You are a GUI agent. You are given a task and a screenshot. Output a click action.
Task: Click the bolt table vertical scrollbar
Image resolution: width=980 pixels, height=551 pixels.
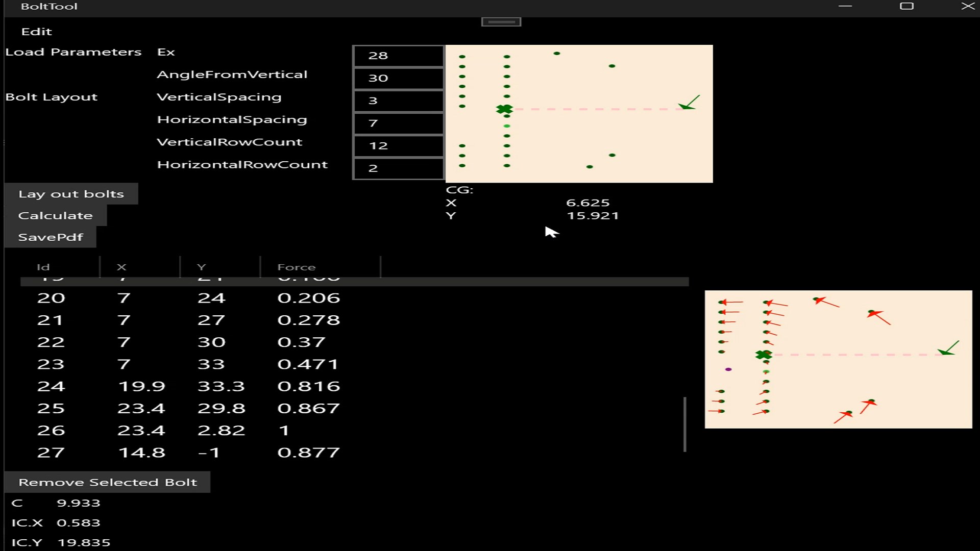click(x=684, y=424)
